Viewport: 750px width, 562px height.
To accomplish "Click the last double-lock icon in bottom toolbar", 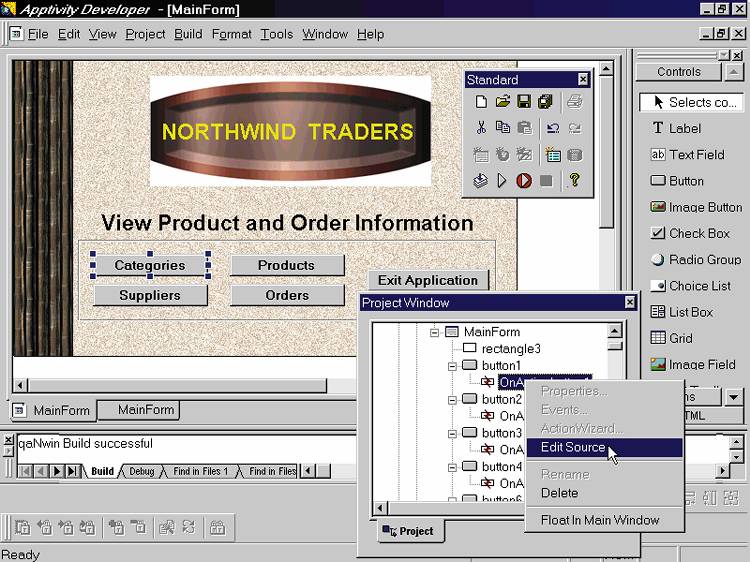I will (217, 528).
